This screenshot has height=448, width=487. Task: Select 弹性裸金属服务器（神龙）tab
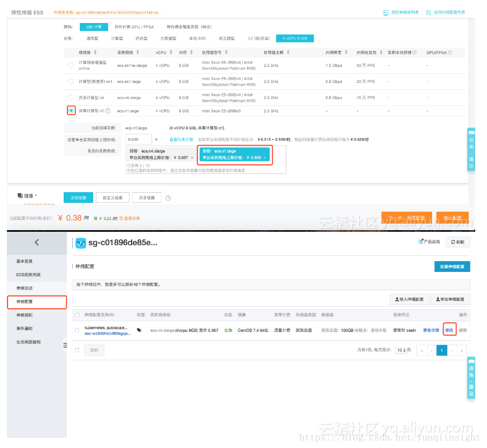tap(189, 27)
